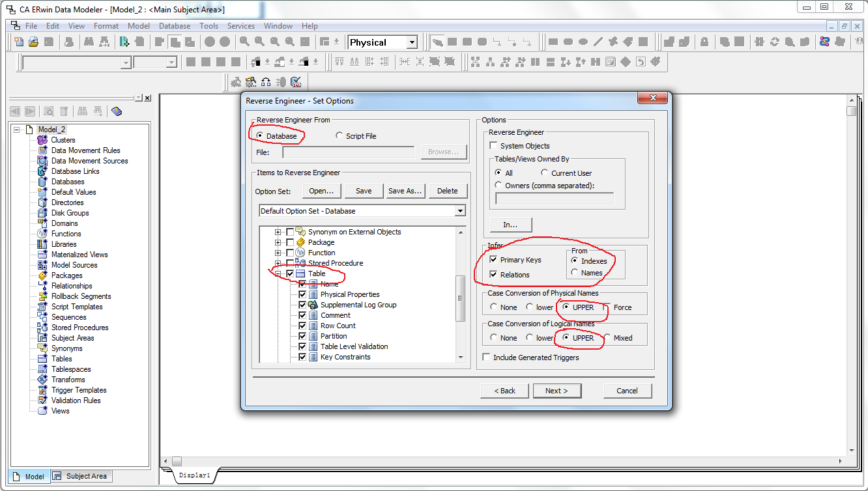
Task: Click the arch-shaped icon beside the gear
Action: pos(266,83)
